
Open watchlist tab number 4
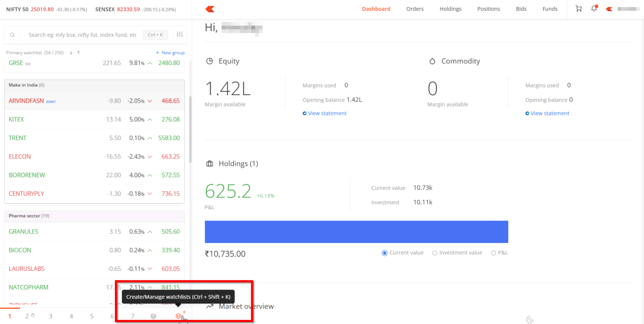pos(71,316)
